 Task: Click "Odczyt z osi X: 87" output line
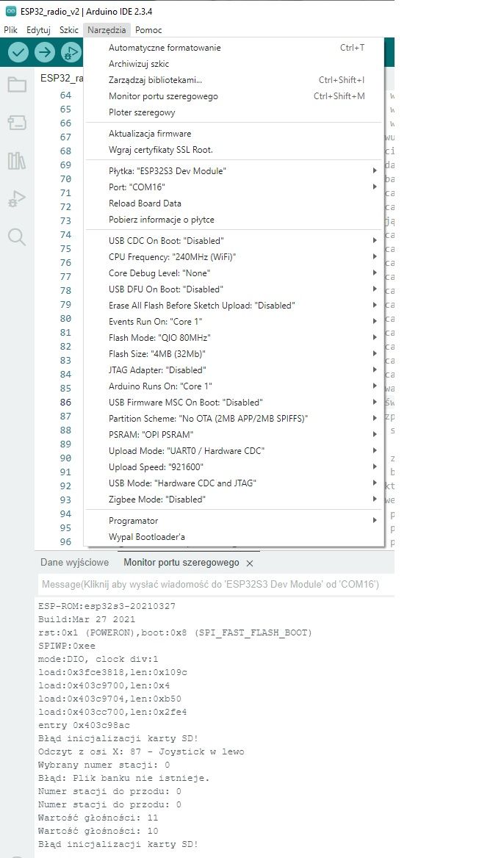141,751
